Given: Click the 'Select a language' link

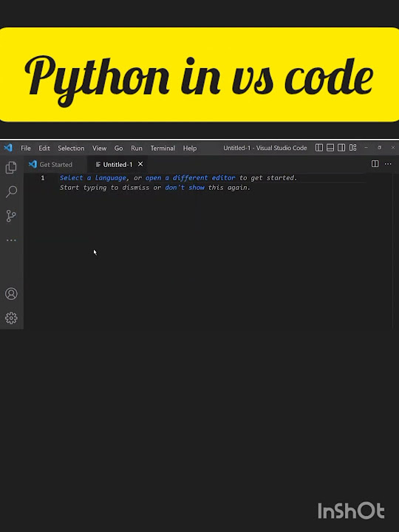Looking at the screenshot, I should click(x=93, y=178).
